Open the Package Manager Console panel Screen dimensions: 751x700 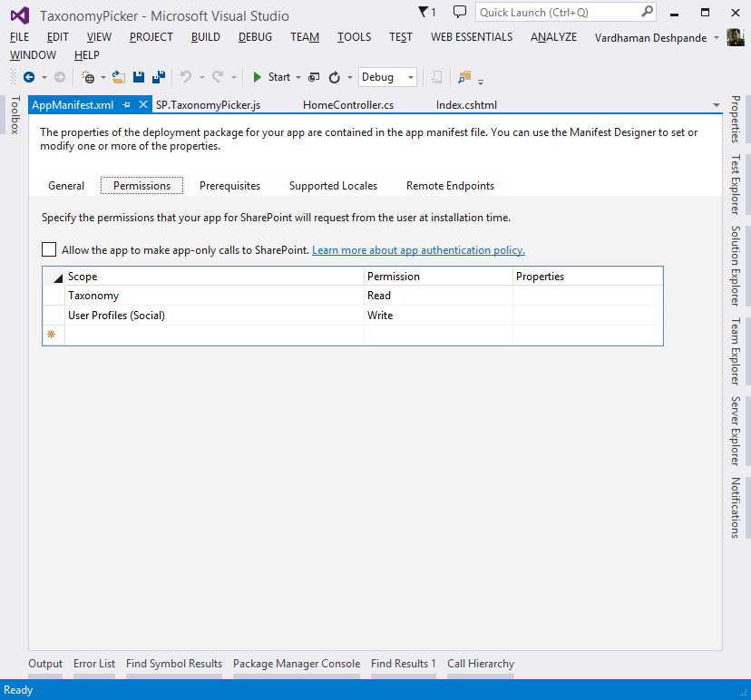click(x=297, y=664)
